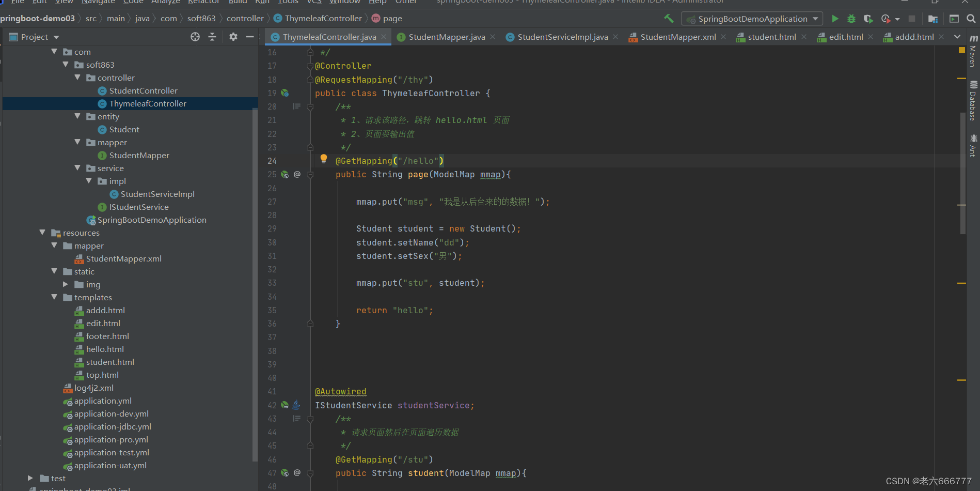
Task: Collapse All in Project panel
Action: [212, 37]
